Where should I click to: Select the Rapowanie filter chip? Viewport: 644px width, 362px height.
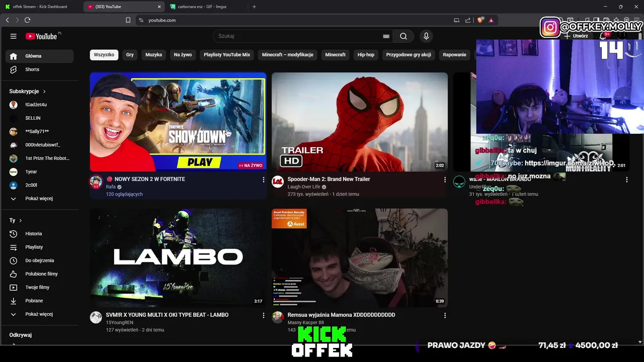tap(454, 55)
